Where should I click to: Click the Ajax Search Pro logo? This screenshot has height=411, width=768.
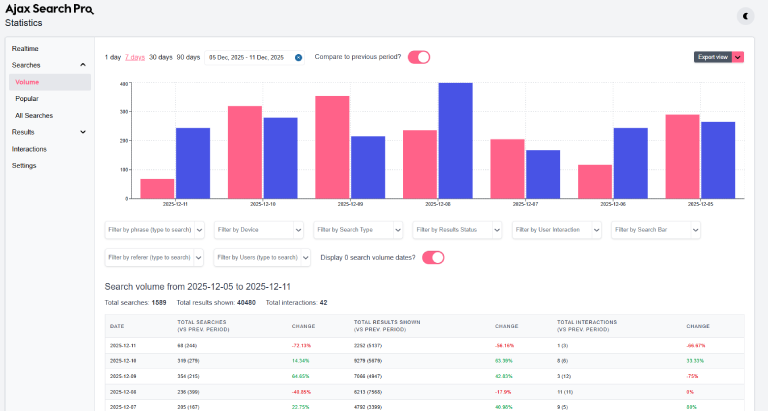(49, 9)
